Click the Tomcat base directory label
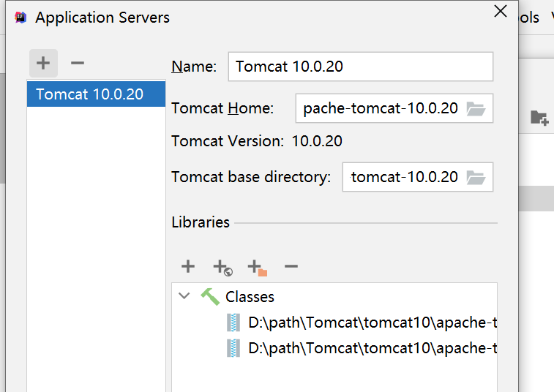Viewport: 554px width, 392px height. point(251,177)
